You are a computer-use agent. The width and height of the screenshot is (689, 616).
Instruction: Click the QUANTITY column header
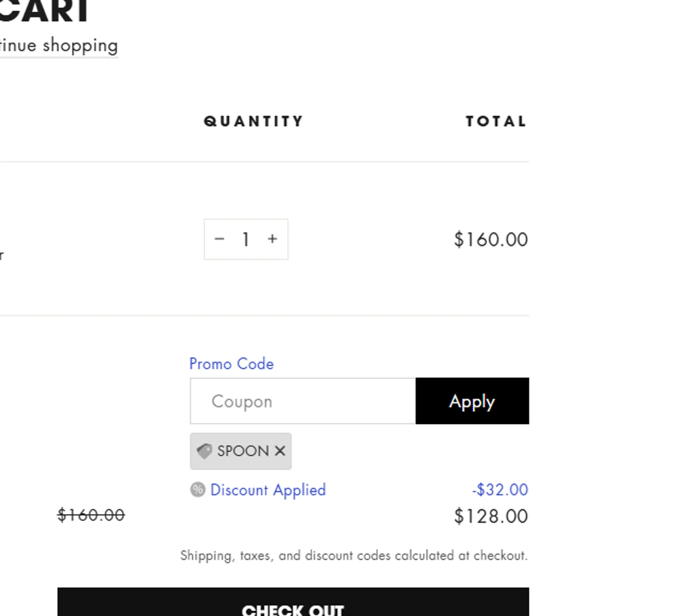(254, 121)
